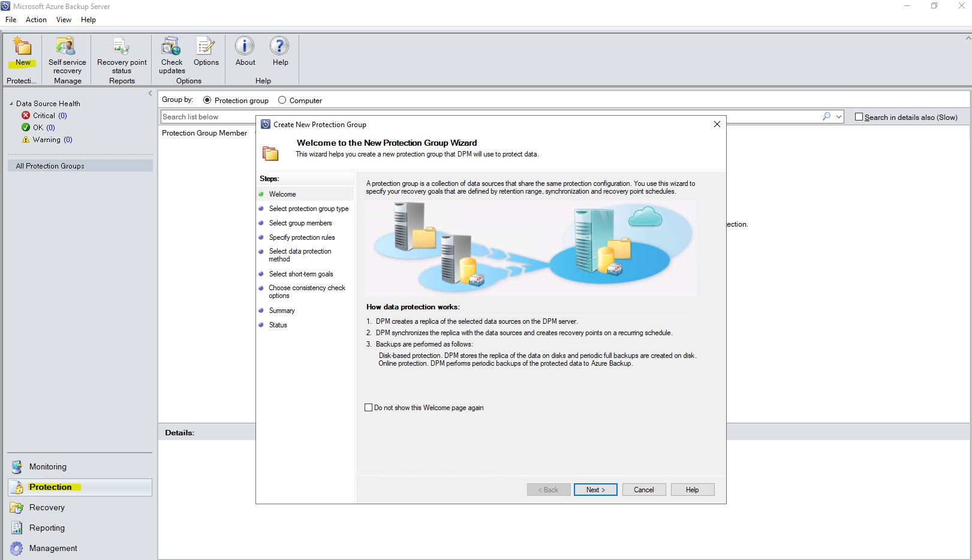Click the Recovery navigation icon
Screen dimensions: 972x560
coord(17,507)
